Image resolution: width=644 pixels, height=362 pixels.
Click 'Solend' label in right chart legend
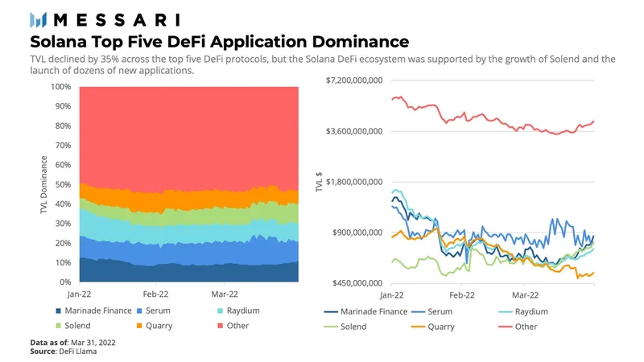[353, 327]
